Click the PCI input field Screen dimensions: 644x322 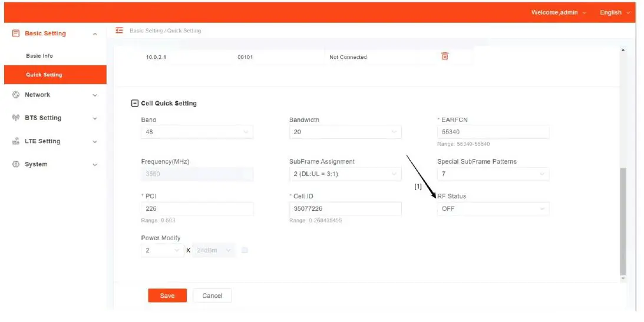197,209
